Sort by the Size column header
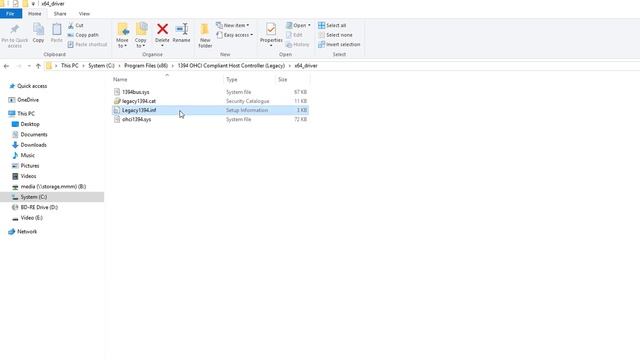The width and height of the screenshot is (640, 360). (x=282, y=80)
